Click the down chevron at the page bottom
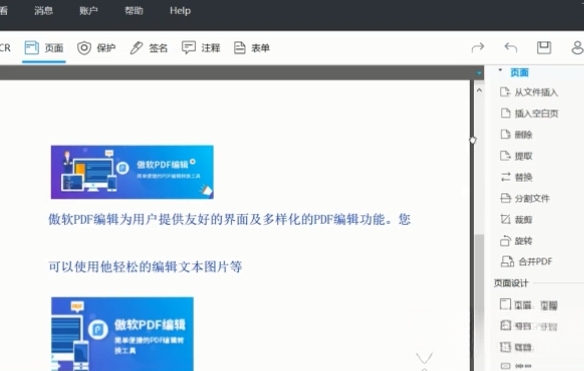The width and height of the screenshot is (584, 371). [x=424, y=358]
